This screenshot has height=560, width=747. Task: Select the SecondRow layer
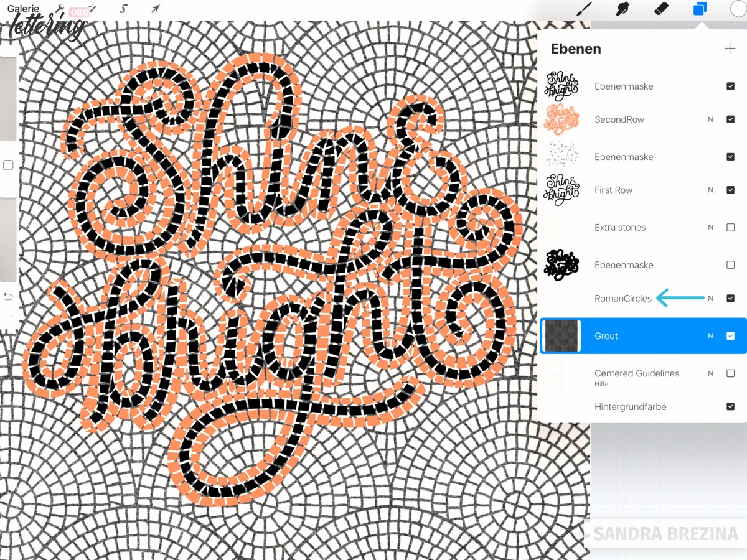(x=619, y=119)
